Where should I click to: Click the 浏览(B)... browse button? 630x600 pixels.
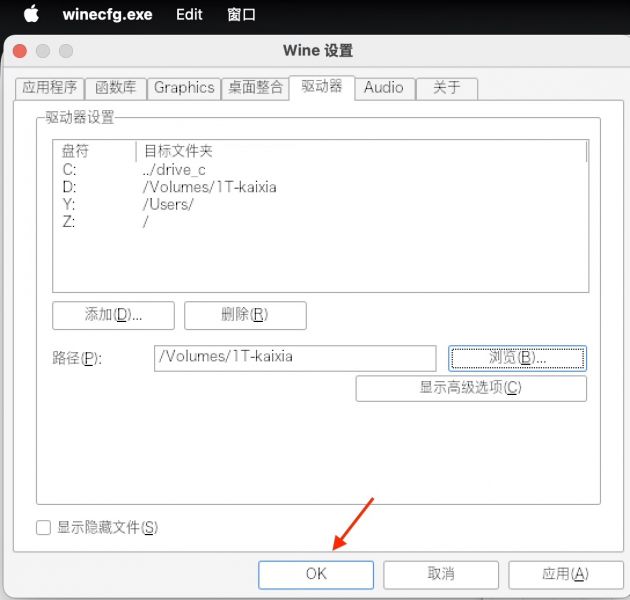(x=517, y=358)
